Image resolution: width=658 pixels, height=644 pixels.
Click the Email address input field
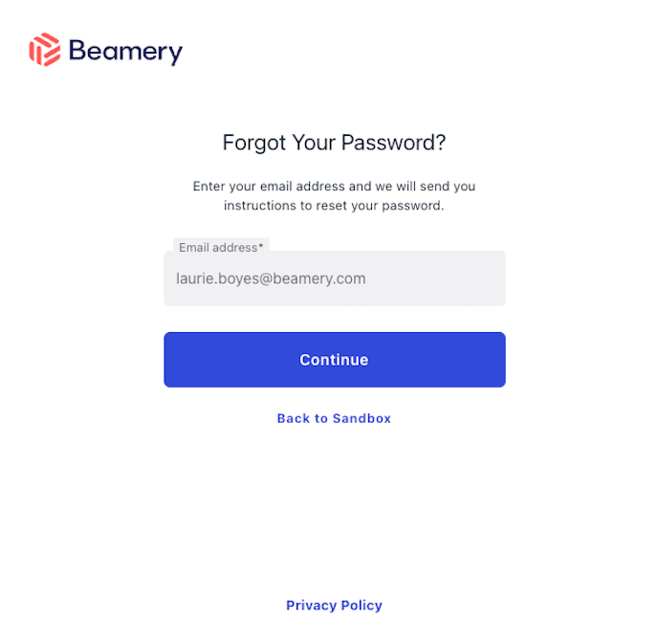coord(334,279)
